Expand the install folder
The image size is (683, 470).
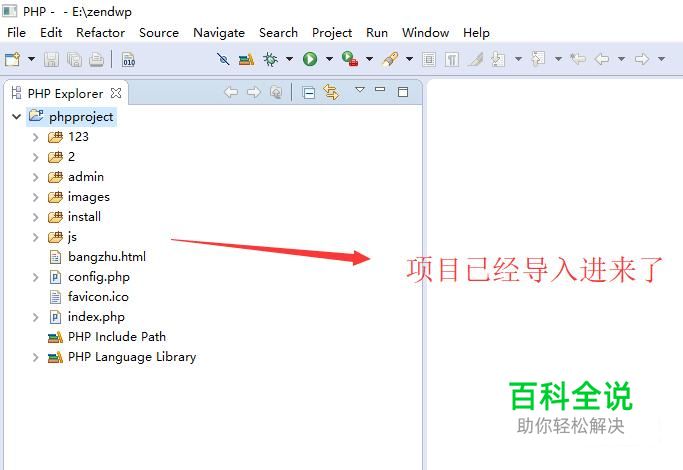(36, 217)
